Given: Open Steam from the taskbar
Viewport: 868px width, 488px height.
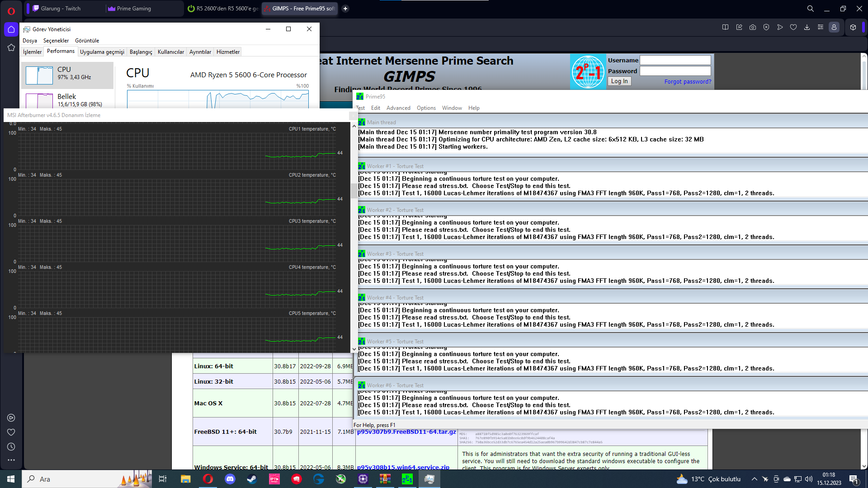Looking at the screenshot, I should click(x=252, y=479).
